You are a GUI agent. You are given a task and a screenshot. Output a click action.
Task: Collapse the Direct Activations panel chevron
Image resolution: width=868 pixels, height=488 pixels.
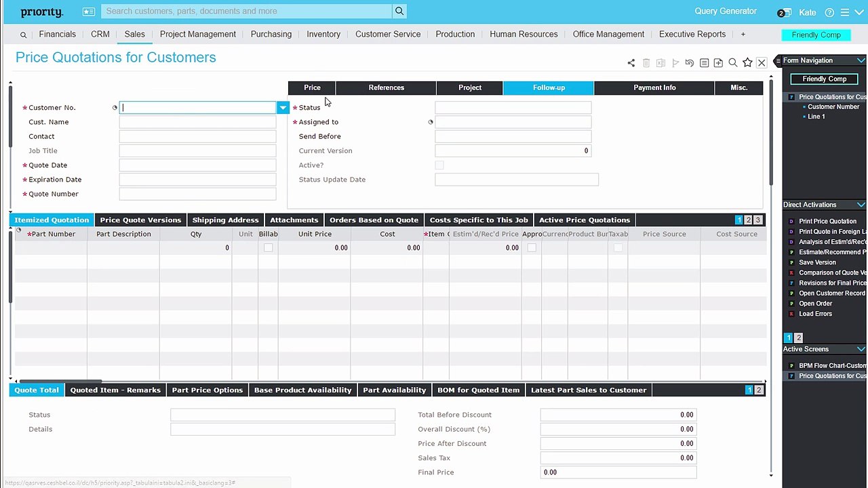[861, 205]
